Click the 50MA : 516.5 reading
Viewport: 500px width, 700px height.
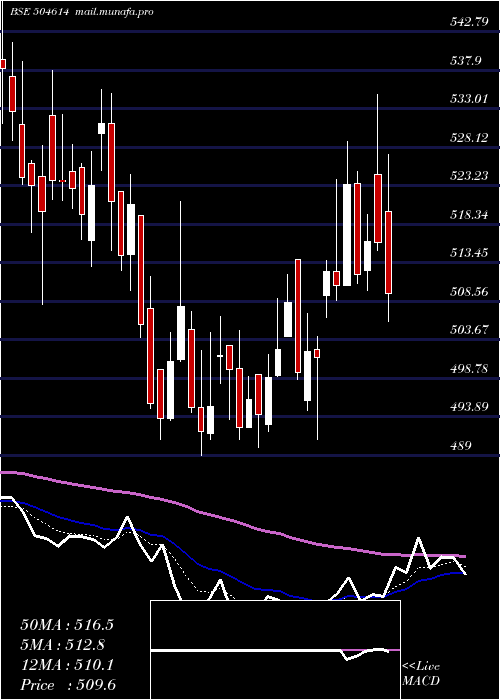point(67,625)
